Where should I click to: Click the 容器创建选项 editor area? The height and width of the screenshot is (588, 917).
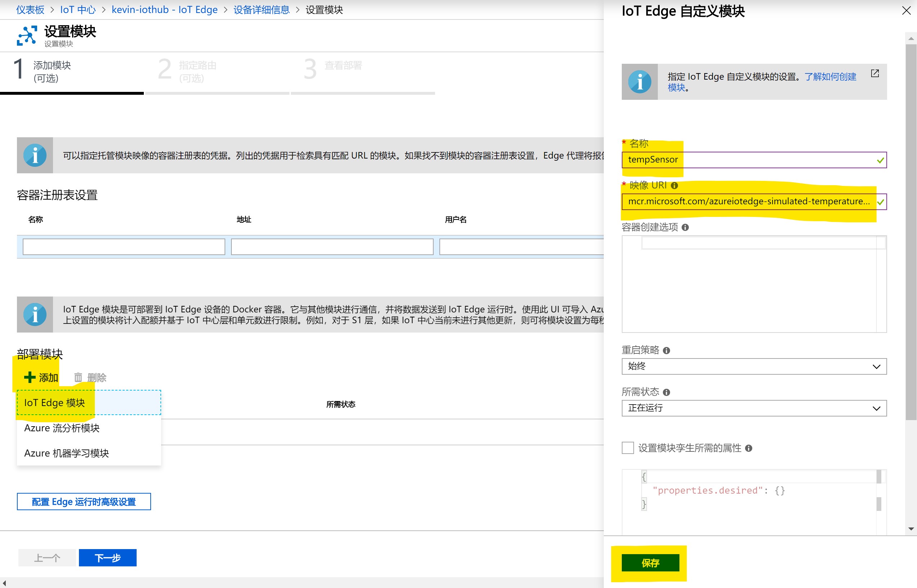(x=754, y=284)
